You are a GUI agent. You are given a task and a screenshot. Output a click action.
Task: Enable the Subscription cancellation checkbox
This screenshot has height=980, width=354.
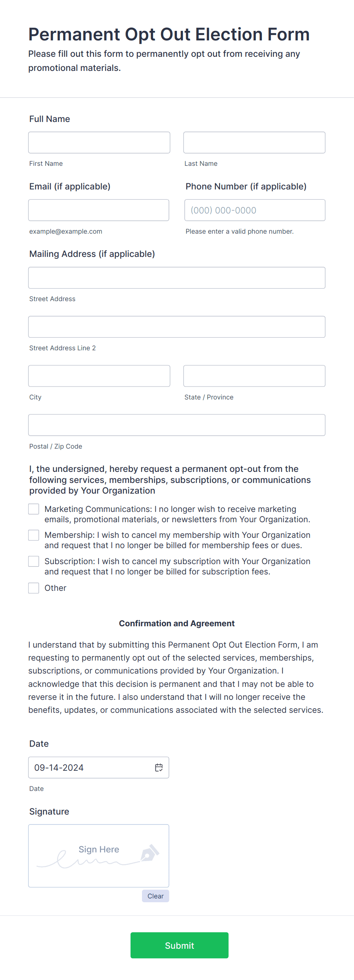[33, 561]
